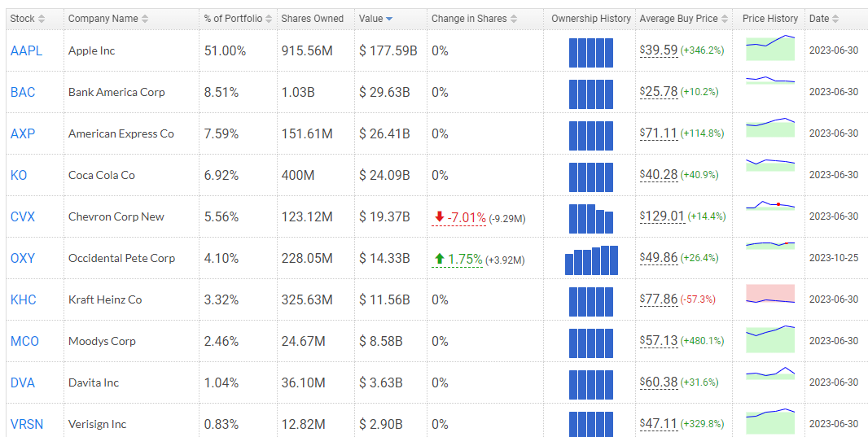Open the AAPL stock link
The image size is (868, 437).
(27, 51)
